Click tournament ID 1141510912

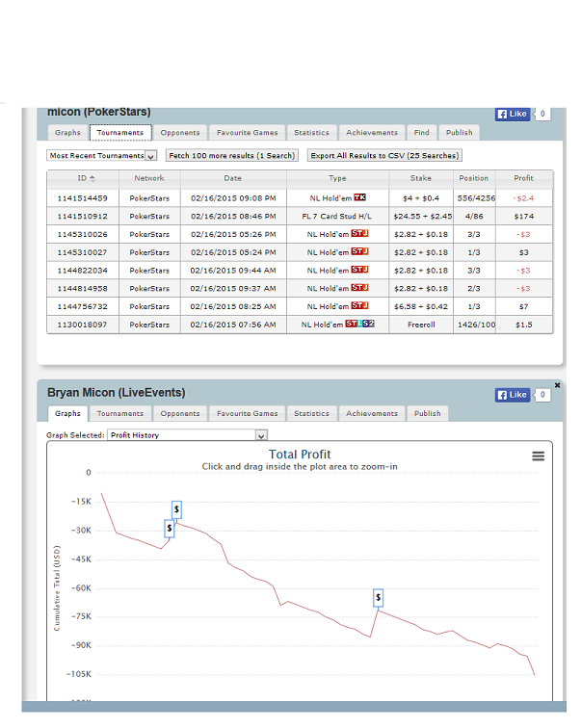[x=82, y=217]
